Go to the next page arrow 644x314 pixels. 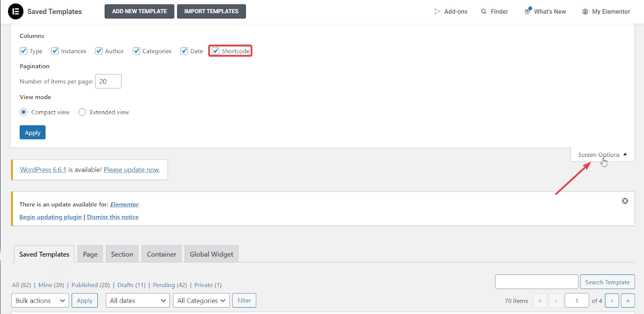612,300
